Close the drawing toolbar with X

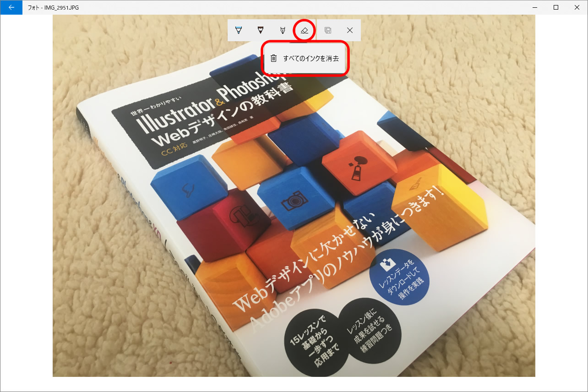click(x=350, y=30)
